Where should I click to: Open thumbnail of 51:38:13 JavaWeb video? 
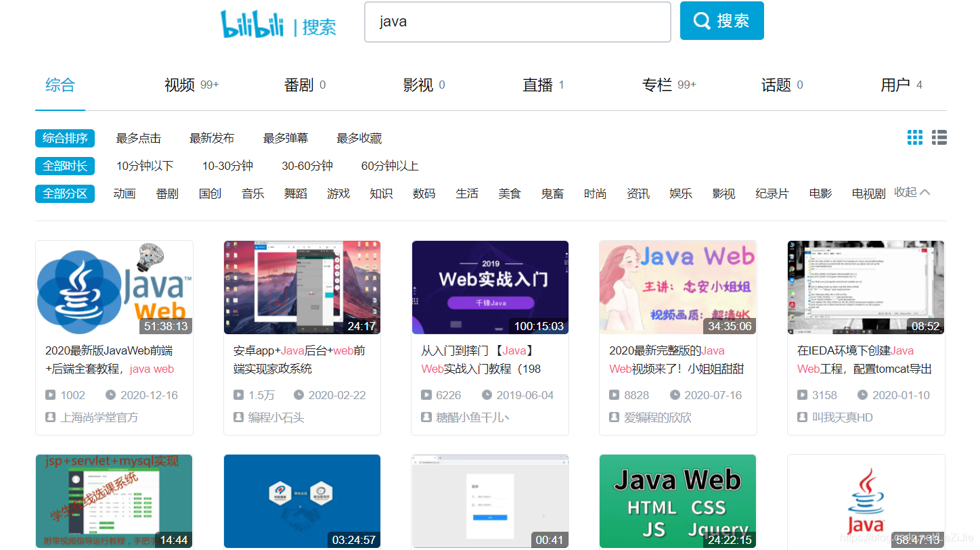114,288
